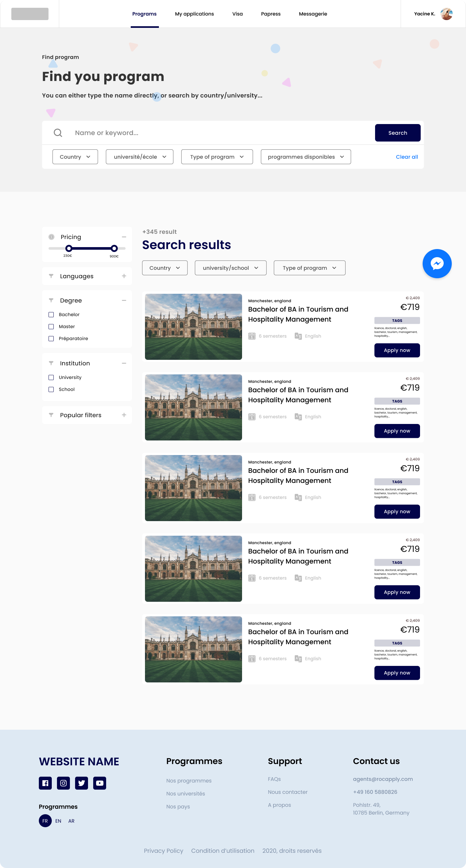Click the Clear all link

pyautogui.click(x=407, y=157)
